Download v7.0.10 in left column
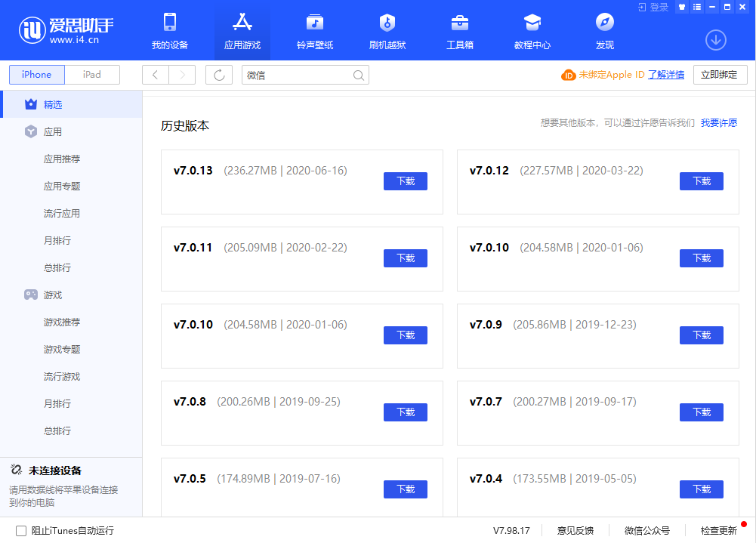Viewport: 756px width, 543px height. click(x=406, y=335)
